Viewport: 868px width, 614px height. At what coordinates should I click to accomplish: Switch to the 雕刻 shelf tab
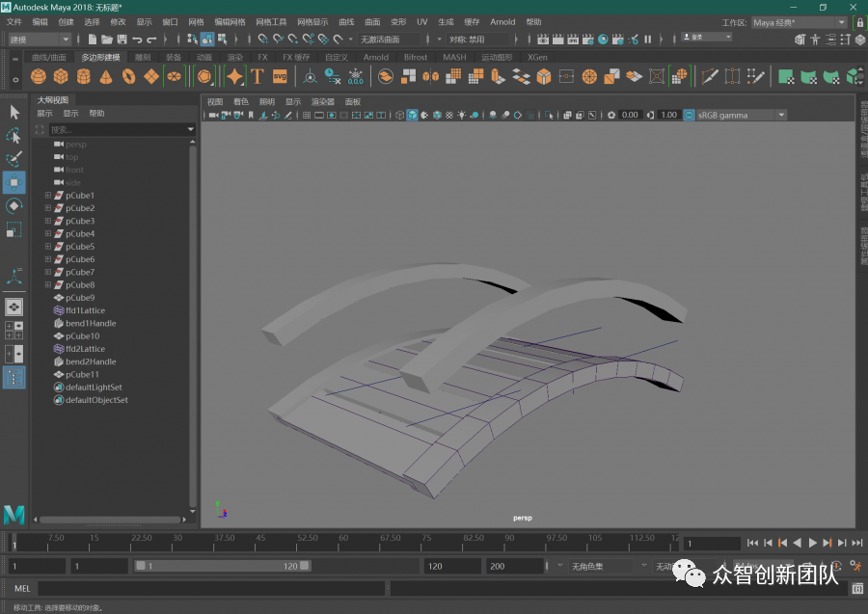(x=143, y=57)
